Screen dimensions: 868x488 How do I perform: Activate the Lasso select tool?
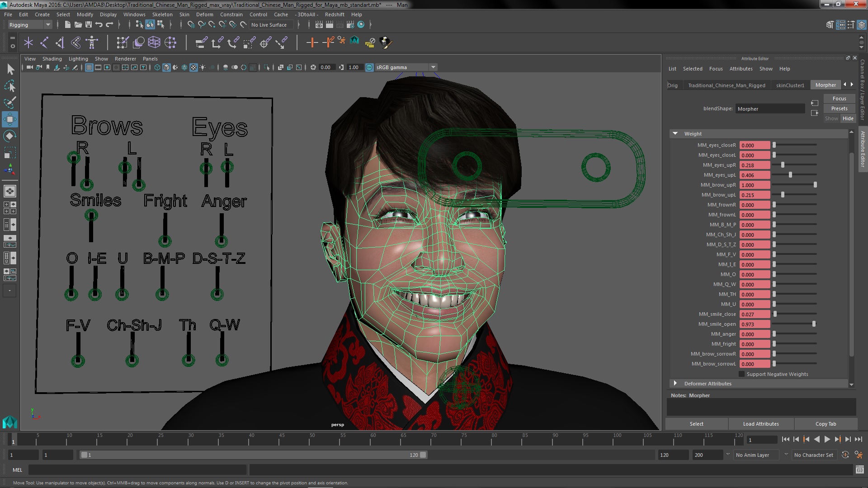click(x=10, y=86)
